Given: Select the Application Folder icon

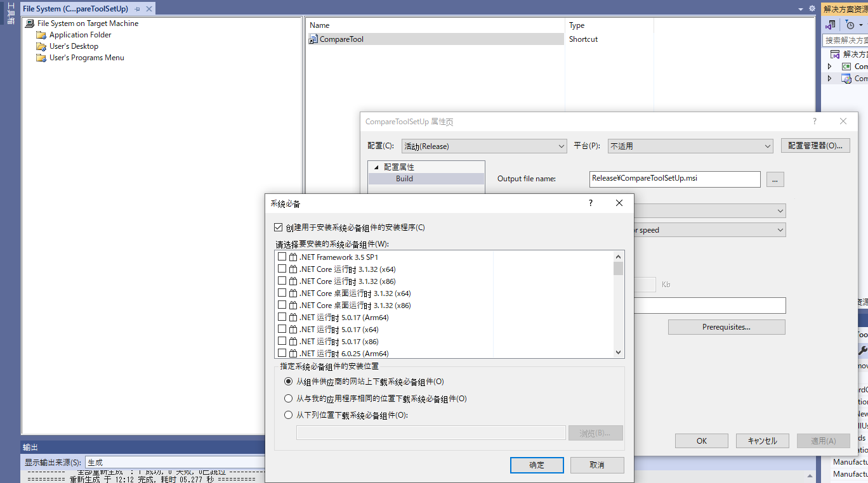Looking at the screenshot, I should [41, 35].
